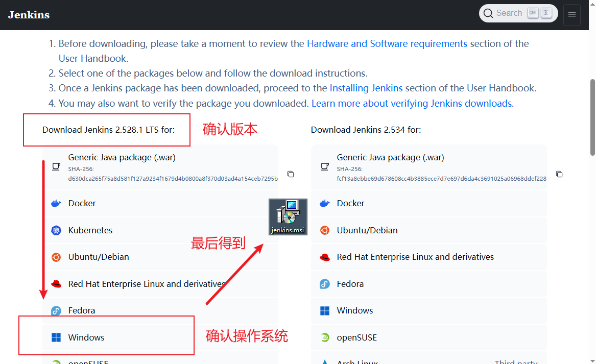Click Ubuntu icon in LTS column

pos(56,257)
